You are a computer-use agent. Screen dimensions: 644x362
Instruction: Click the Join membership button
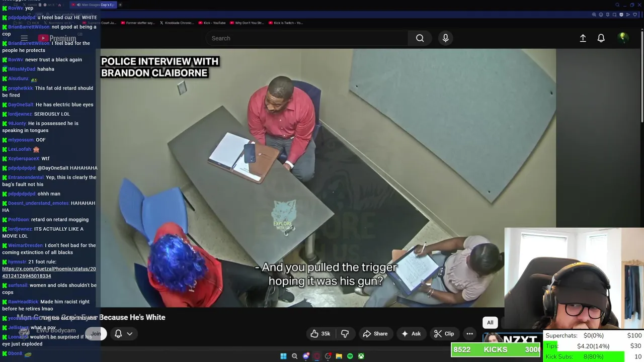96,334
